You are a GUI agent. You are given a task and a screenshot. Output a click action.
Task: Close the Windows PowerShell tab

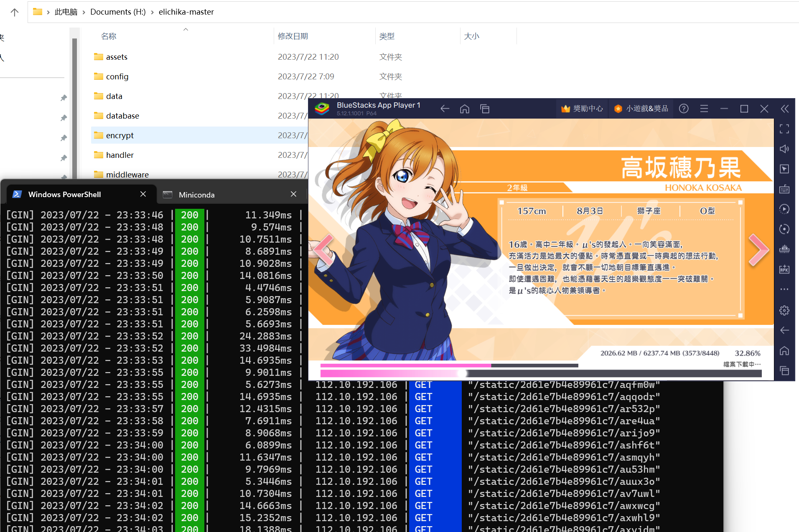[x=143, y=194]
